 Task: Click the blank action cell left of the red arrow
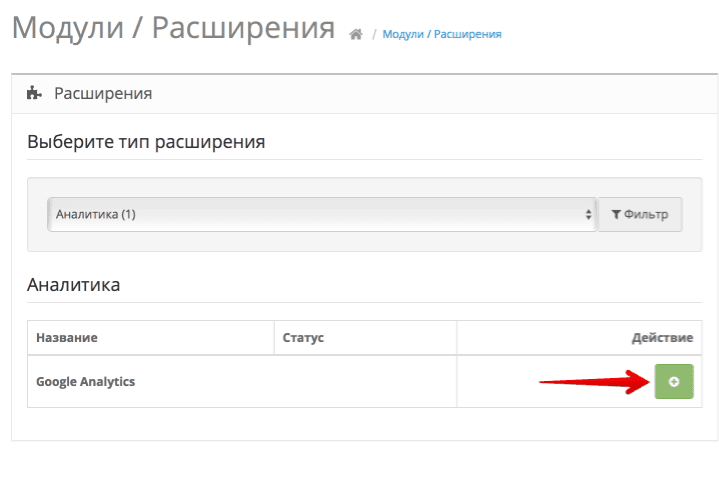tap(497, 381)
